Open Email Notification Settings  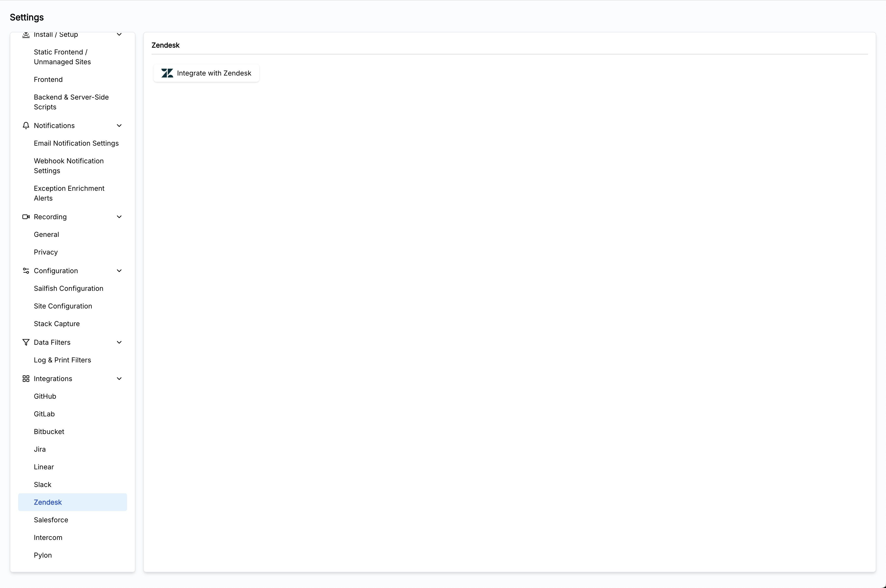(72, 143)
